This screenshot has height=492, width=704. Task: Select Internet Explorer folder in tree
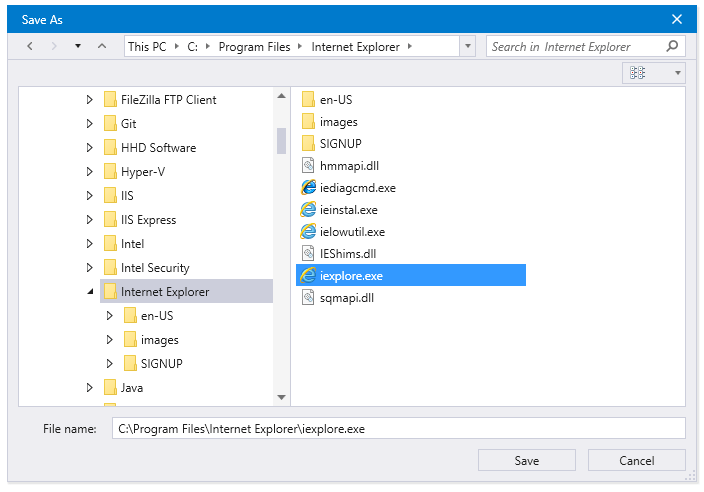tap(186, 291)
